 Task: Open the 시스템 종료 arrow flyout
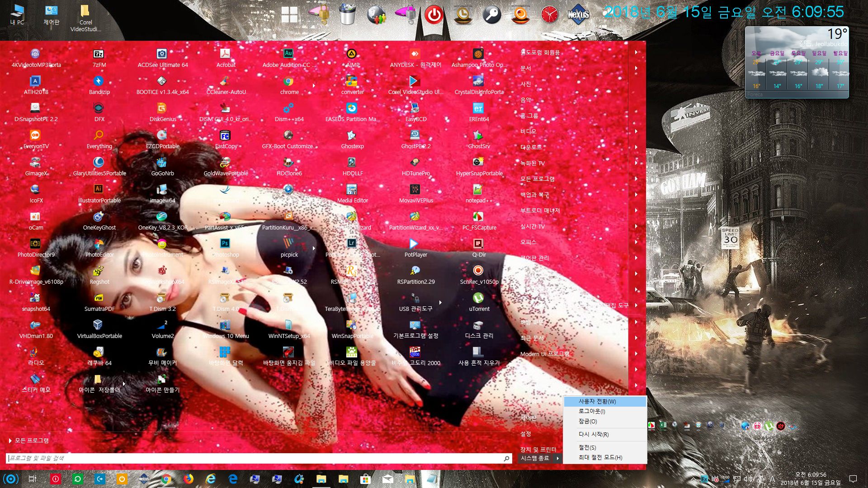pos(557,458)
